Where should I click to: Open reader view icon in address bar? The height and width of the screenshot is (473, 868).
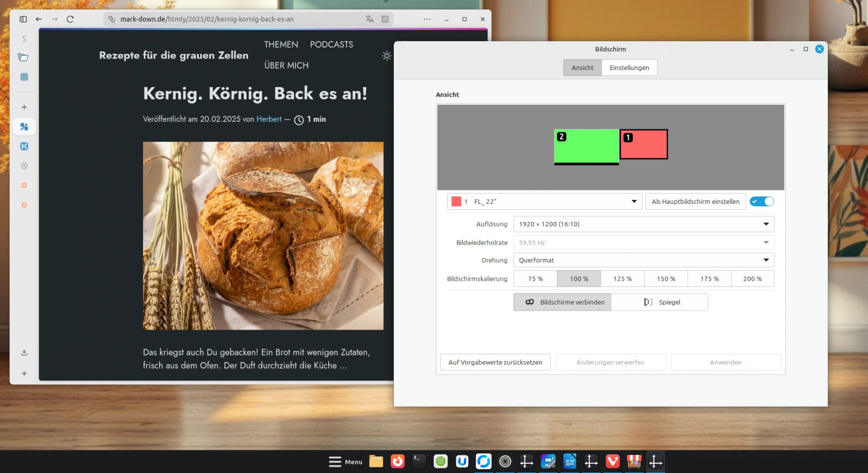click(x=385, y=19)
